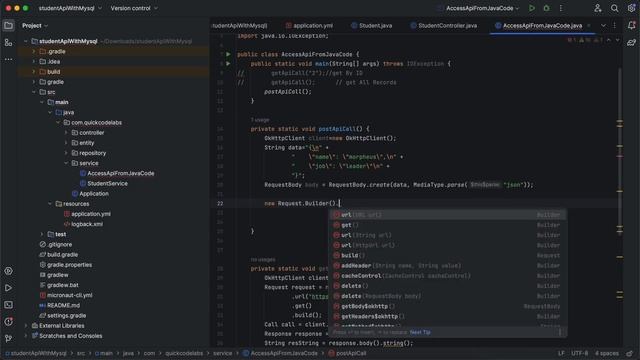Expand the test folder
The width and height of the screenshot is (640, 360).
(42, 234)
